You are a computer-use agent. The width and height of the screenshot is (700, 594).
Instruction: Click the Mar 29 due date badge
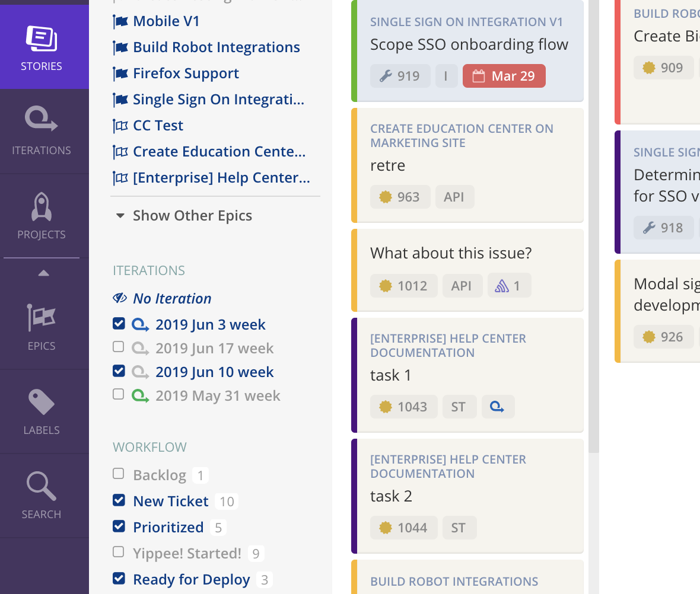coord(504,76)
